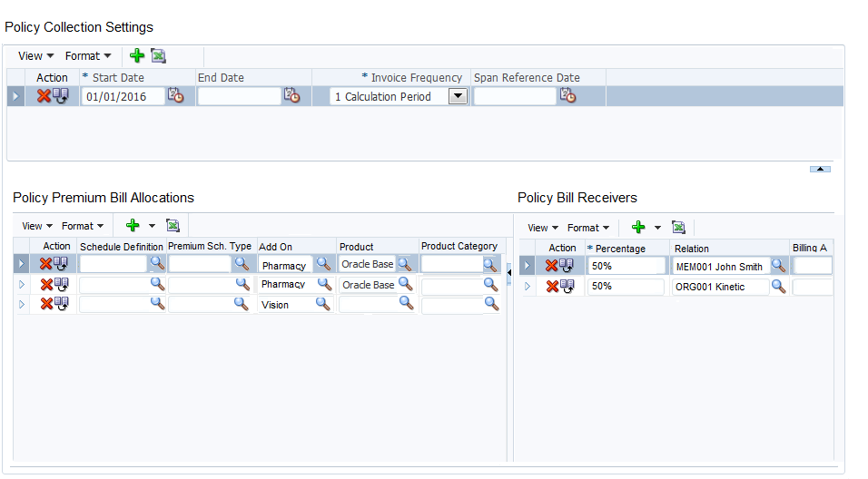Image resolution: width=868 pixels, height=479 pixels.
Task: Open add options arrow in Bill Allocations
Action: pos(152,226)
